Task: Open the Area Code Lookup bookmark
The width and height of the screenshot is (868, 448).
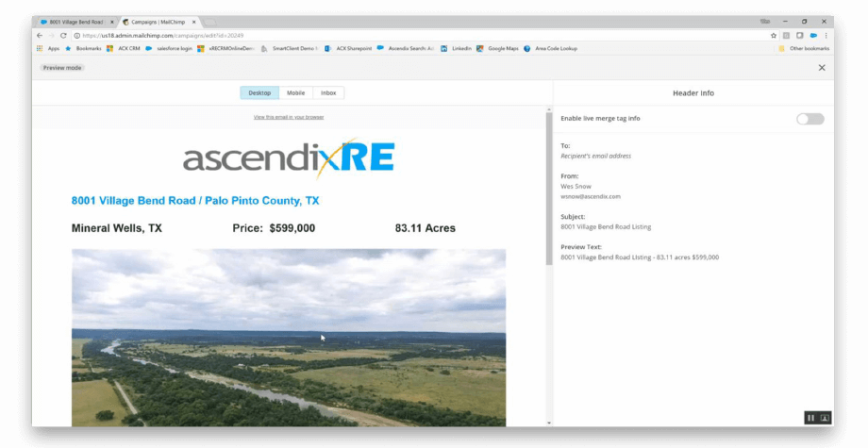Action: [x=551, y=49]
